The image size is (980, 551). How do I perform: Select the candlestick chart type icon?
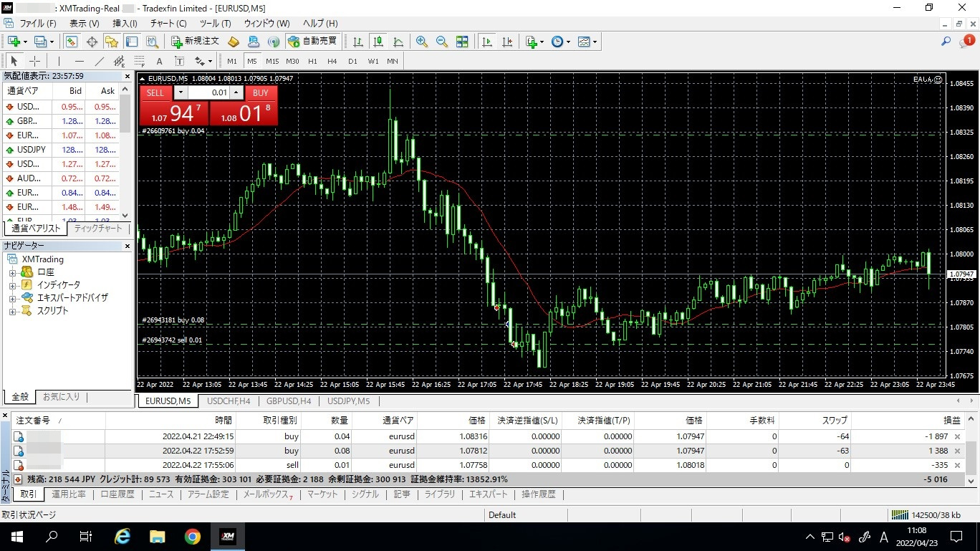pyautogui.click(x=378, y=42)
